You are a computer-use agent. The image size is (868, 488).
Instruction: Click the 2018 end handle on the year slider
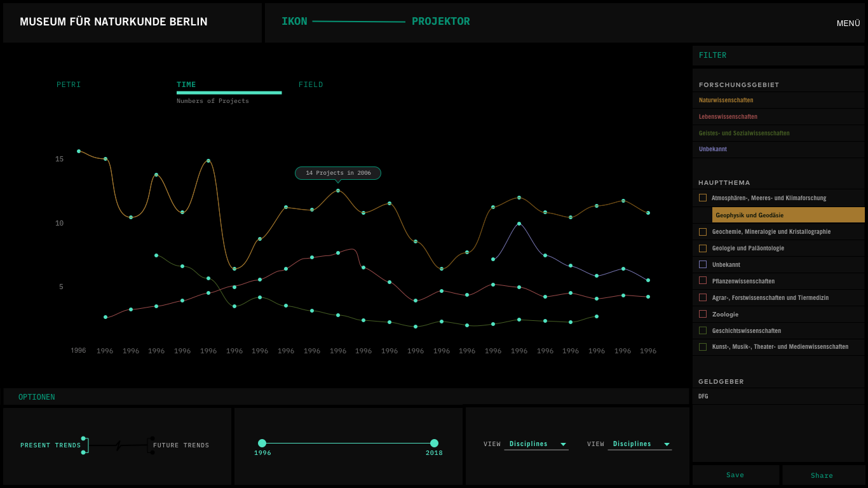[x=434, y=444]
